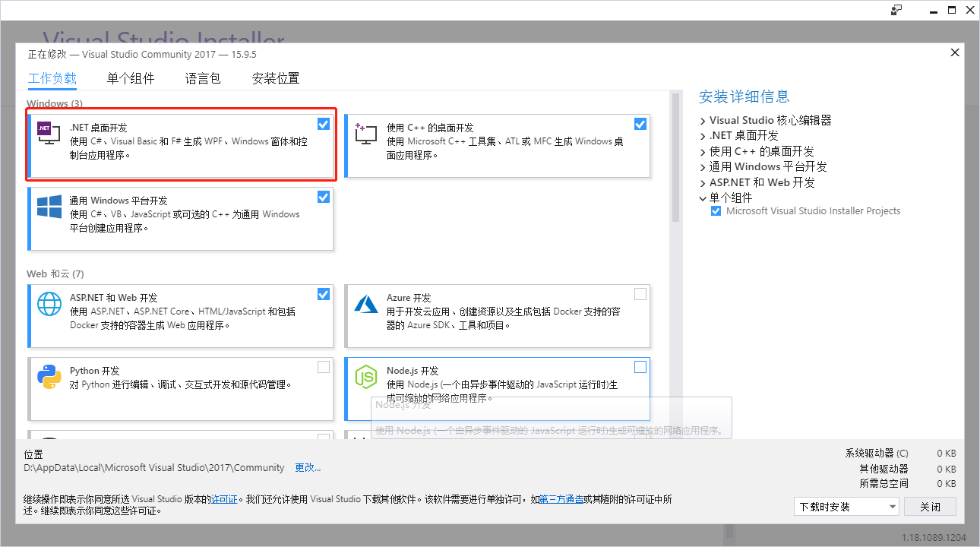Click the Web 和云 (7) section header
The width and height of the screenshot is (980, 547).
tap(55, 273)
